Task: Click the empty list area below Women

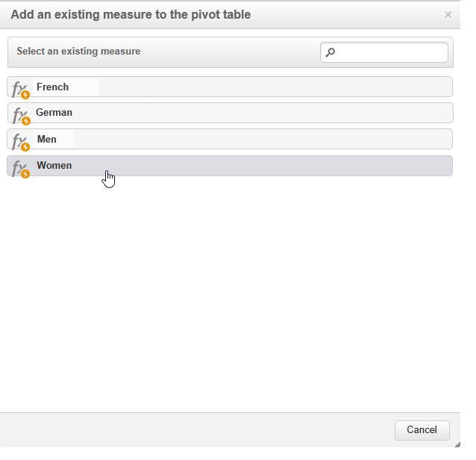Action: (230, 291)
